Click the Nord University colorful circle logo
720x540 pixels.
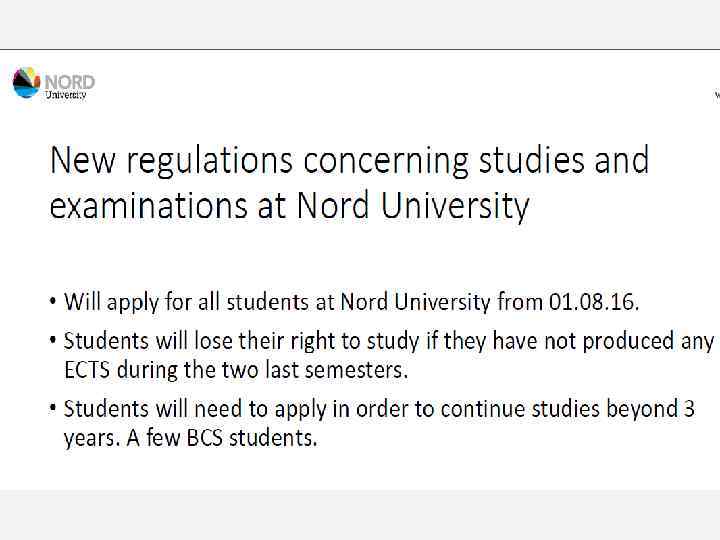click(x=26, y=82)
